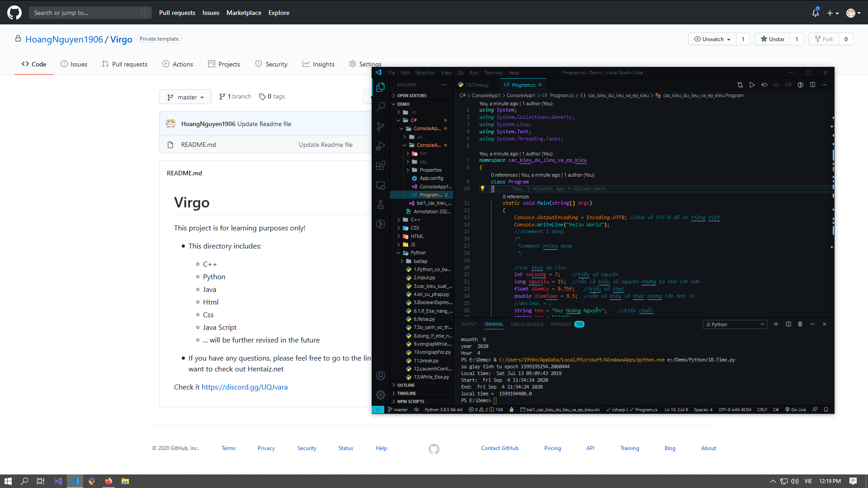The image size is (868, 488).
Task: Open the Extensions view in VS Code
Action: coord(381,165)
